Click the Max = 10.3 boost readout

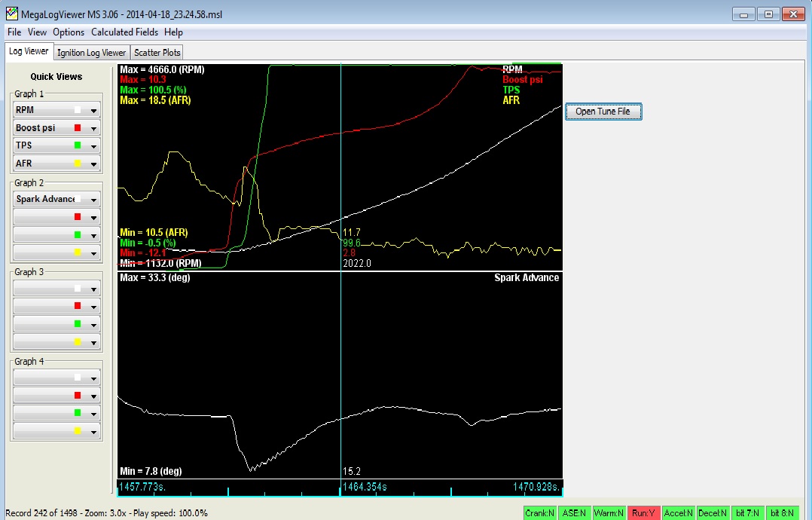point(143,79)
